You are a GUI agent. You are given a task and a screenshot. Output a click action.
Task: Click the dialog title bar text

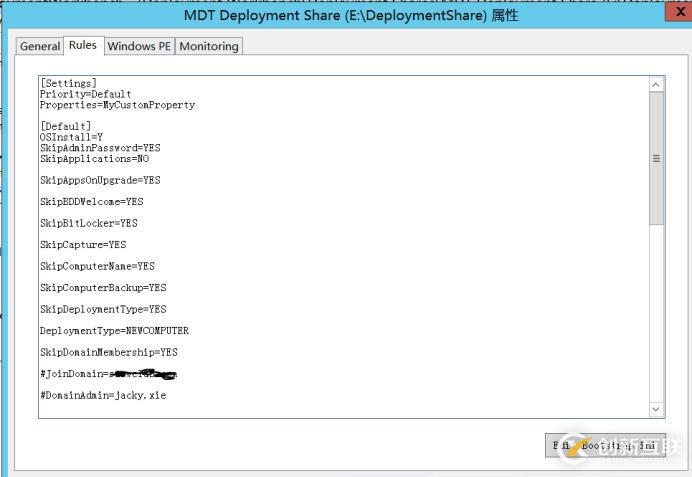point(351,15)
